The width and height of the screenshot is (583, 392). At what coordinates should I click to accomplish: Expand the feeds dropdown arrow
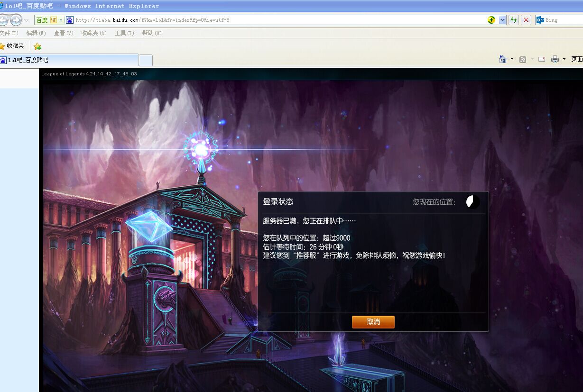(x=532, y=59)
